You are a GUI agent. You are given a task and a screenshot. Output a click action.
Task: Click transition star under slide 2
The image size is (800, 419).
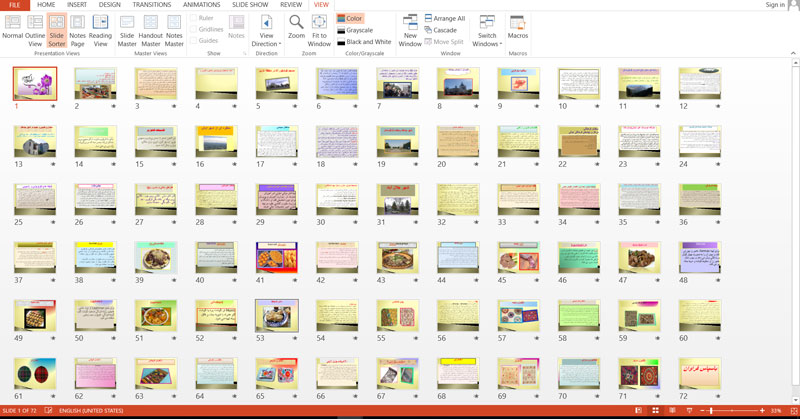pyautogui.click(x=113, y=106)
